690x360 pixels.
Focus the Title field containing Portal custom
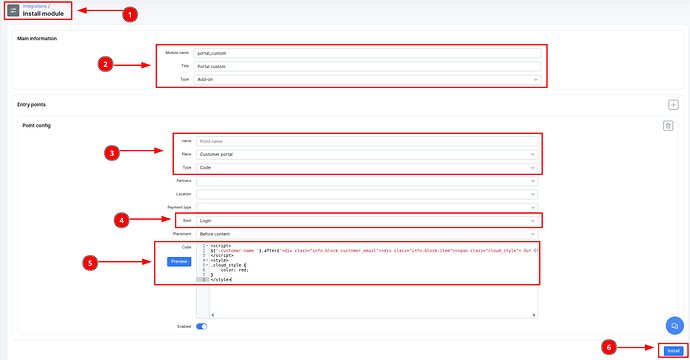pyautogui.click(x=367, y=66)
